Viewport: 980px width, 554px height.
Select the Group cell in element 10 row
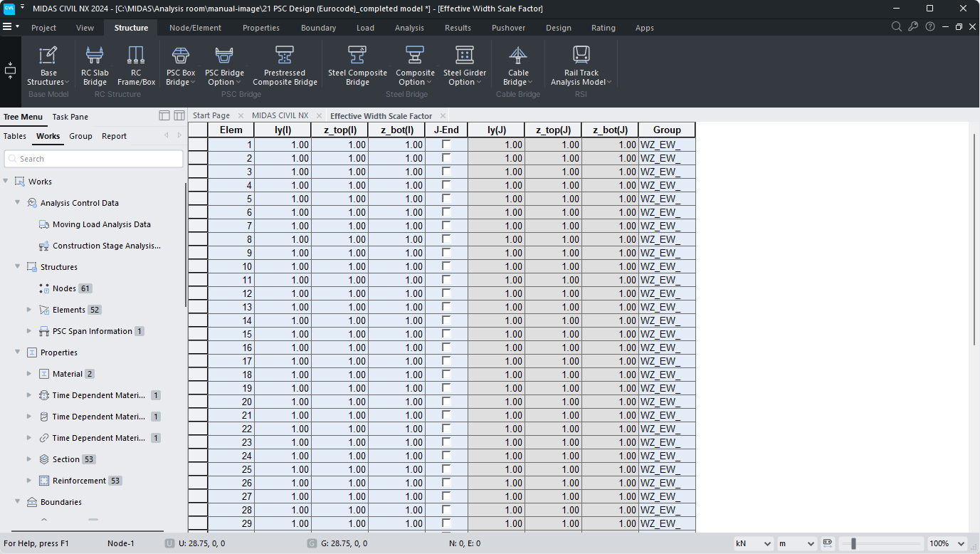pos(667,266)
